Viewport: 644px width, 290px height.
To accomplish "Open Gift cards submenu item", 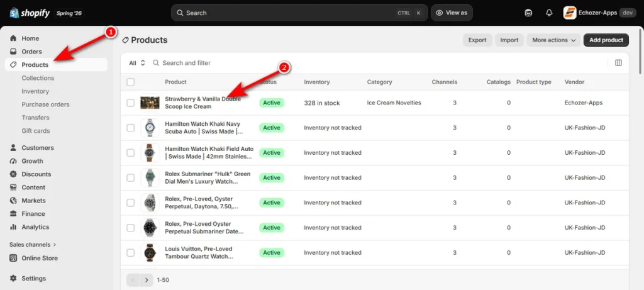I will pos(36,131).
